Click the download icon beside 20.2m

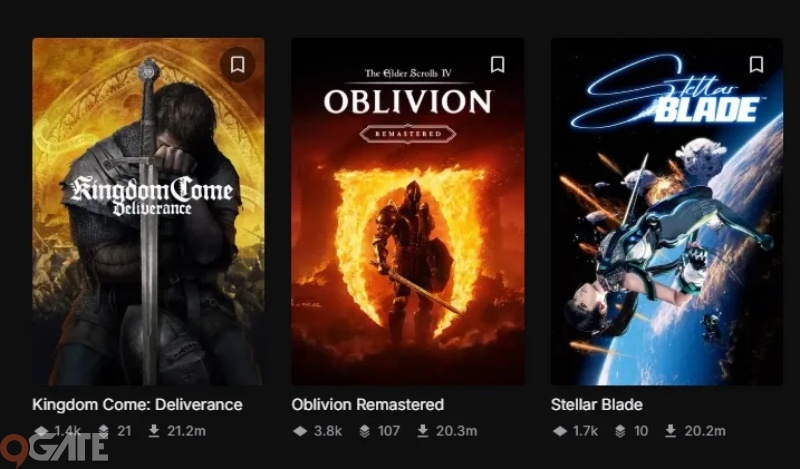pos(670,431)
